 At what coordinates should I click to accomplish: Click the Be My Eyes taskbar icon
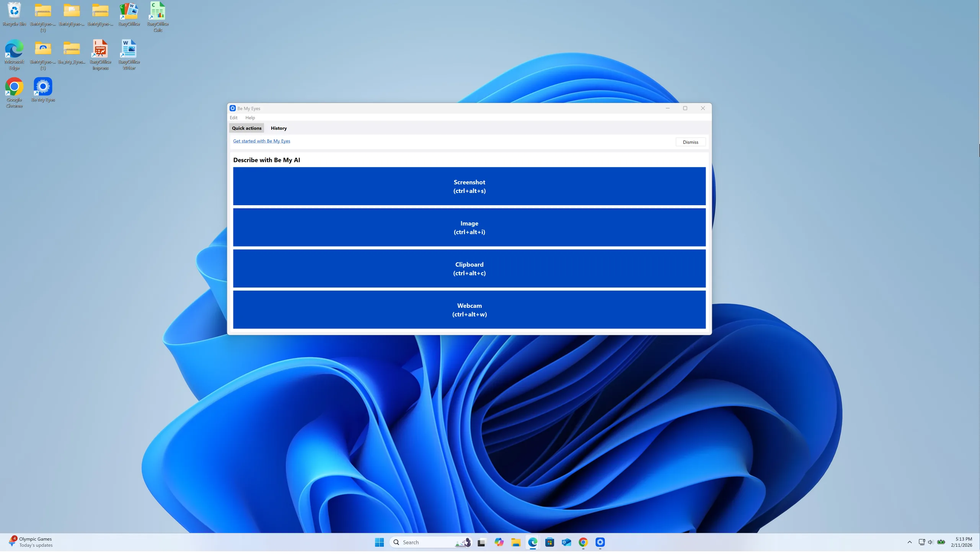pos(600,542)
